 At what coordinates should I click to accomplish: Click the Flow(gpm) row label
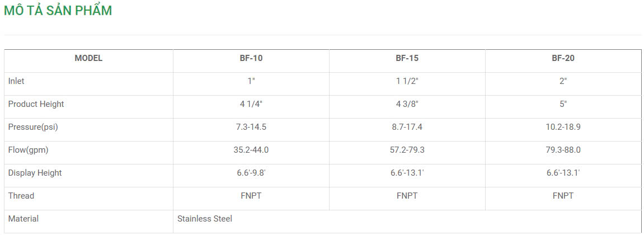point(29,150)
